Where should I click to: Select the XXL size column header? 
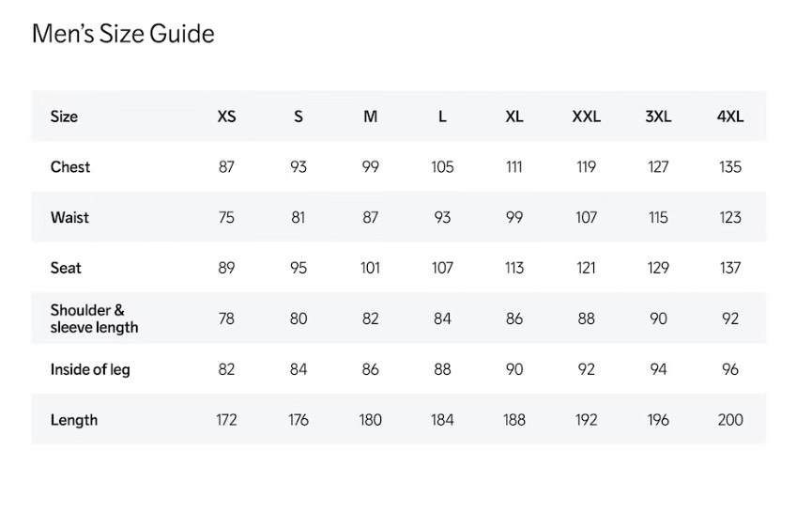tap(586, 117)
